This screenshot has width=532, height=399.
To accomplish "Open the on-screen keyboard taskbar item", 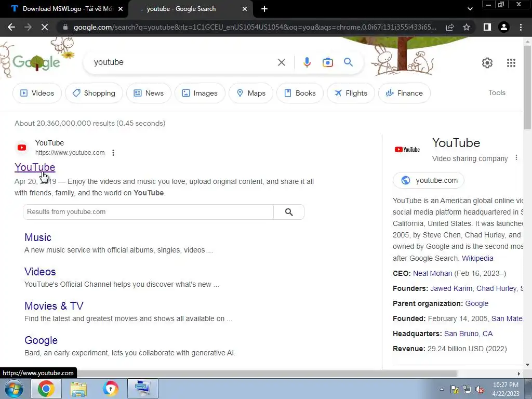I will (143, 389).
